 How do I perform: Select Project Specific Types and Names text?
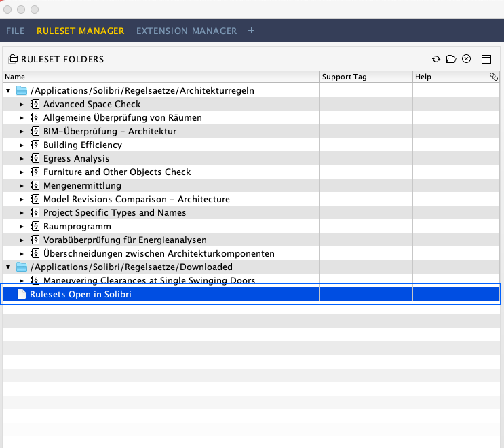tap(115, 212)
